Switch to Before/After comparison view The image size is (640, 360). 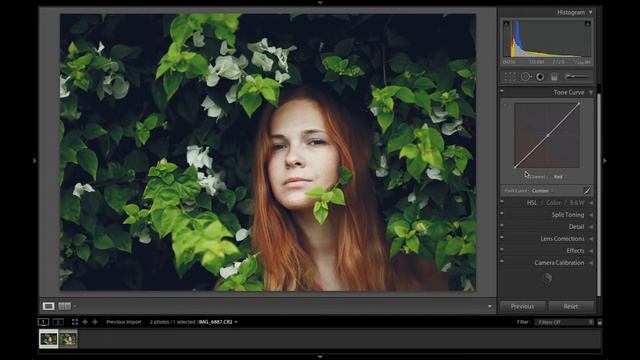pyautogui.click(x=64, y=306)
